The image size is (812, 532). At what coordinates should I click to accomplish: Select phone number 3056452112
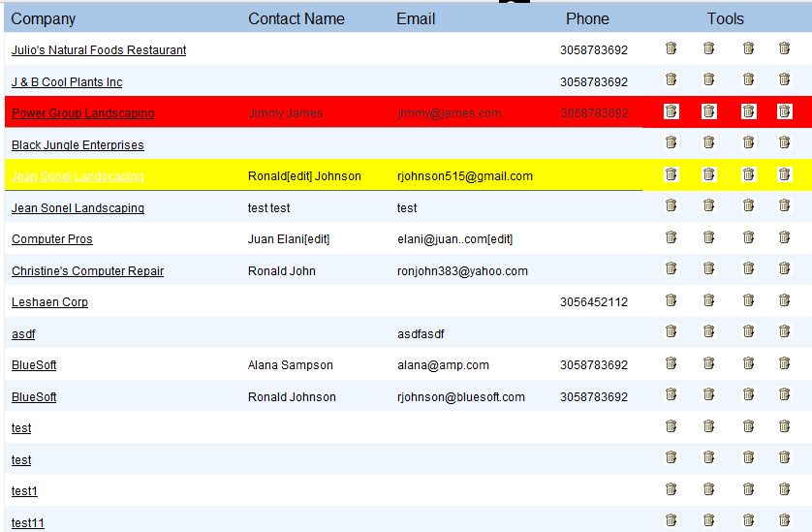point(594,302)
